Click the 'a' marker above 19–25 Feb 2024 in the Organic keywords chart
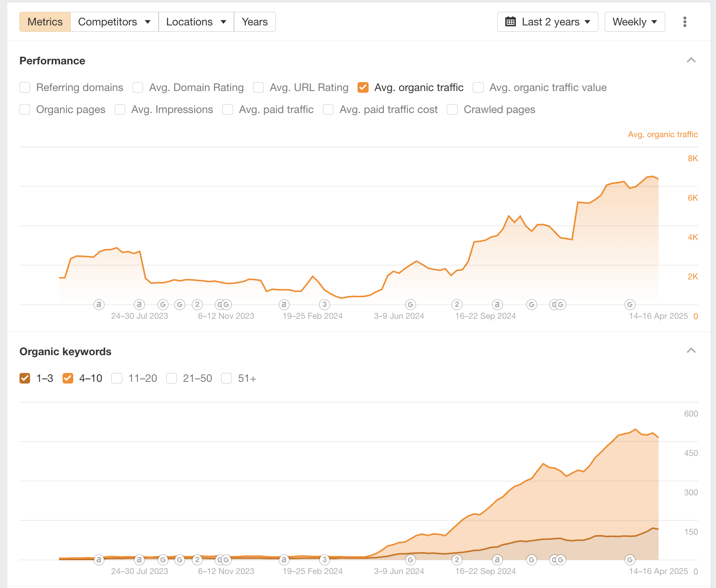Screen dimensions: 716x588 (x=284, y=560)
